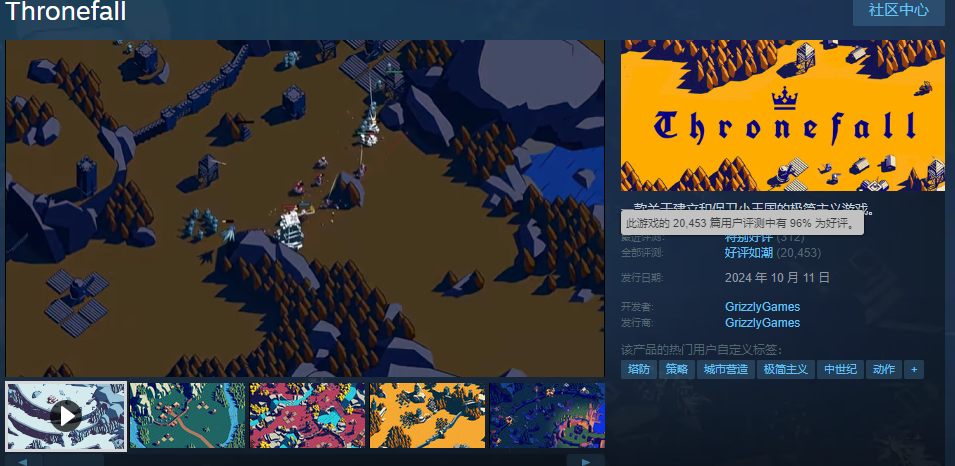Open the 社区中心 community hub button
Image resolution: width=955 pixels, height=466 pixels.
pos(898,10)
